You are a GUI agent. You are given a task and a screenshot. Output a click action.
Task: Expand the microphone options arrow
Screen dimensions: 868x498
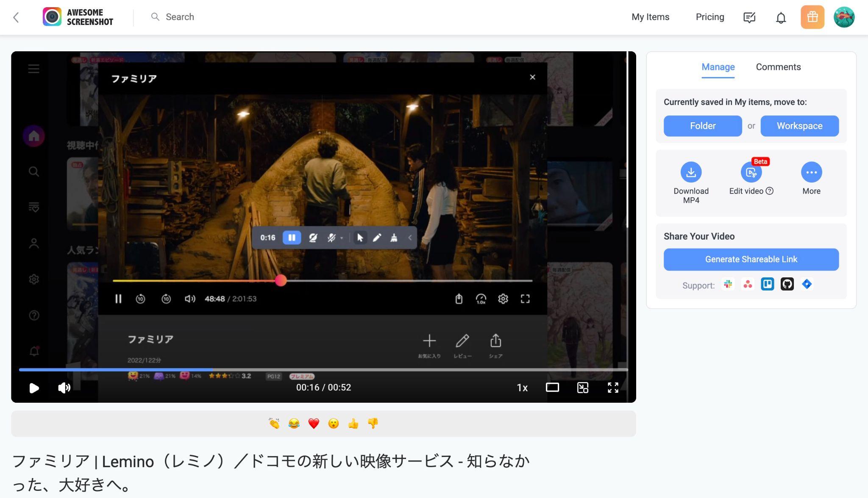coord(342,238)
